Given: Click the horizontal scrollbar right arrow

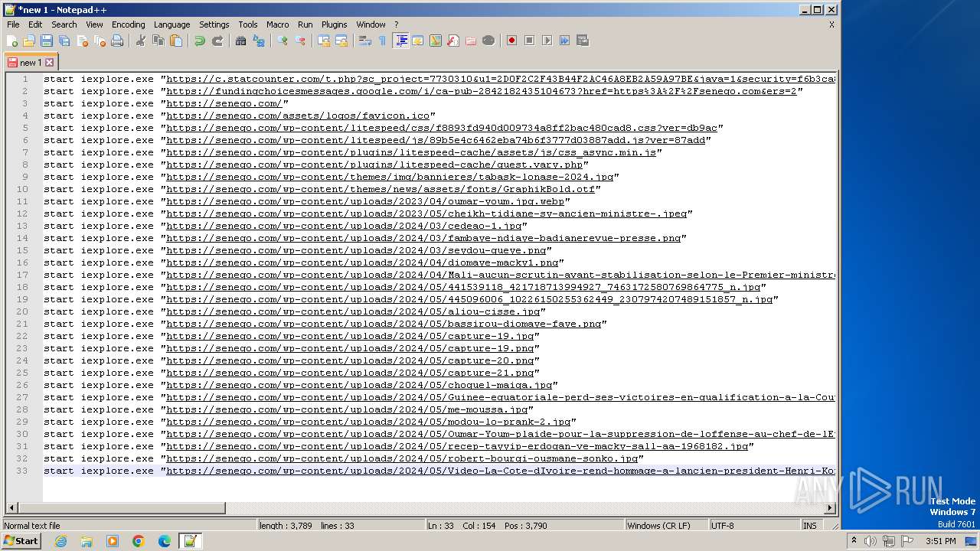Looking at the screenshot, I should (x=830, y=508).
